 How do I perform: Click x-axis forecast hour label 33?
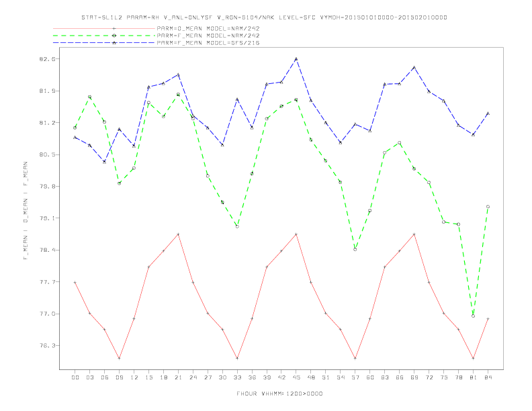pos(237,377)
